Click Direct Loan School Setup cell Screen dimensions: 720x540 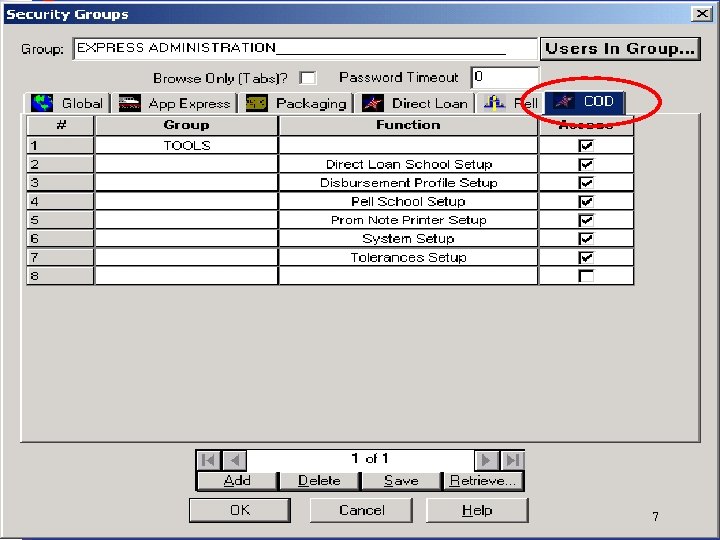pos(408,164)
